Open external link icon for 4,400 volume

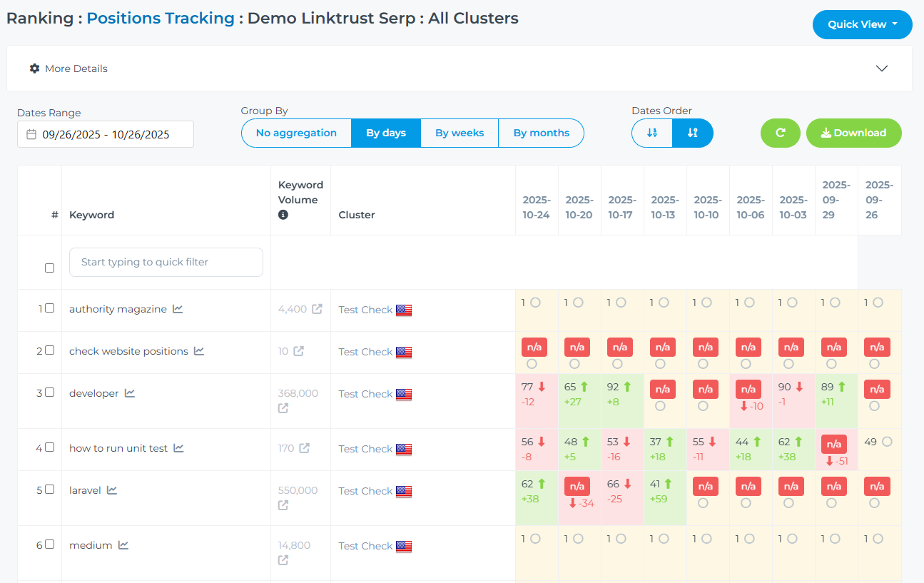317,309
